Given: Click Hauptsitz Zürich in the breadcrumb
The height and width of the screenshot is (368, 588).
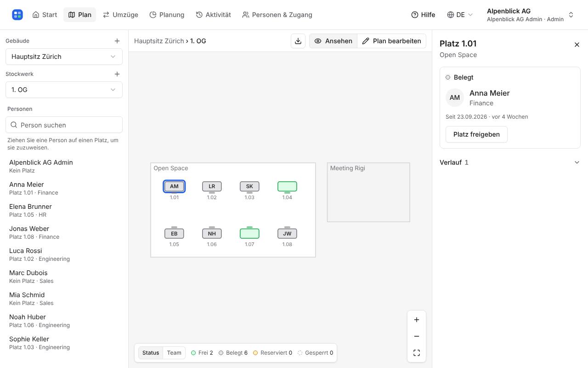Looking at the screenshot, I should pyautogui.click(x=159, y=41).
